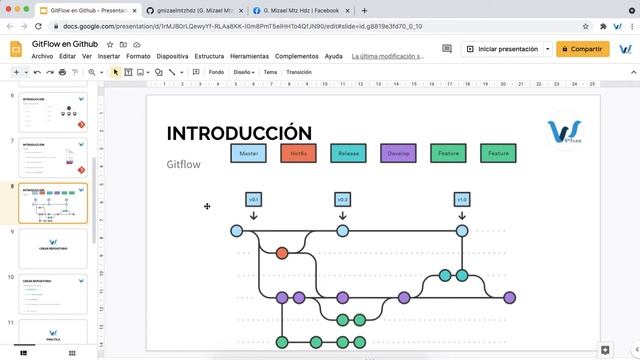The width and height of the screenshot is (640, 360).
Task: Expand presentation options arrow beside Iniciar
Action: pos(548,49)
